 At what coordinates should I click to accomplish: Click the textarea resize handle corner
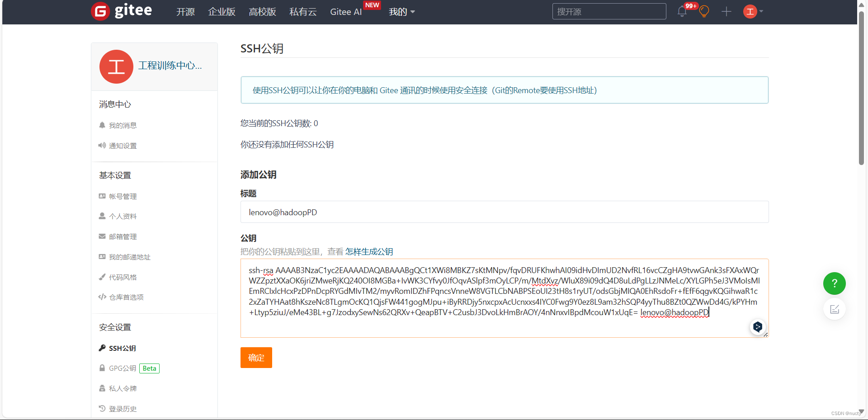point(765,335)
